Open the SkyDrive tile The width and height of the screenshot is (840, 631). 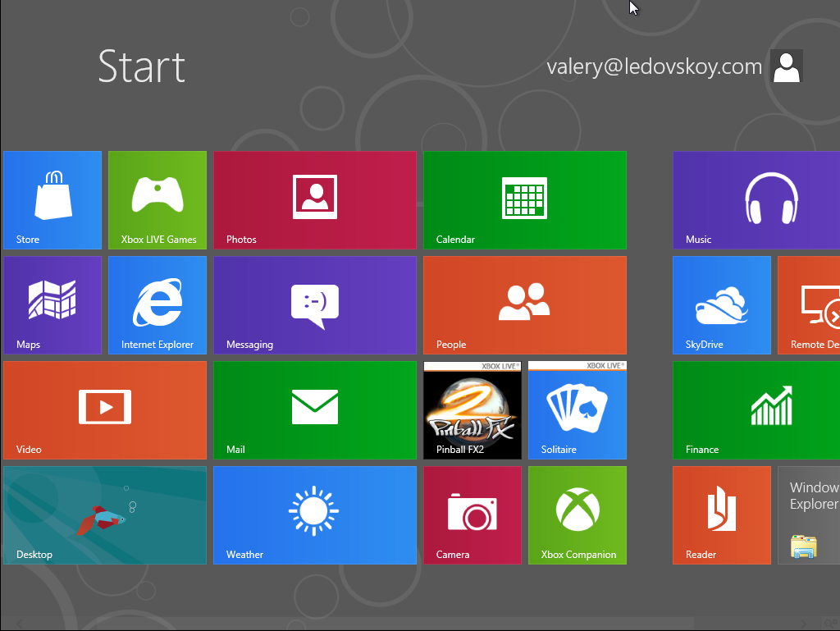tap(722, 304)
